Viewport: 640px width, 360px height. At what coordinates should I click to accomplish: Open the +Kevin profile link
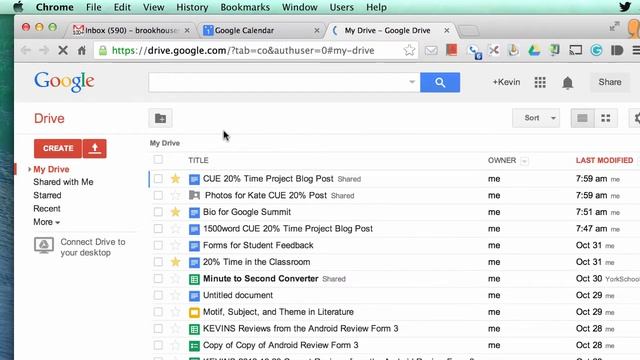coord(506,82)
